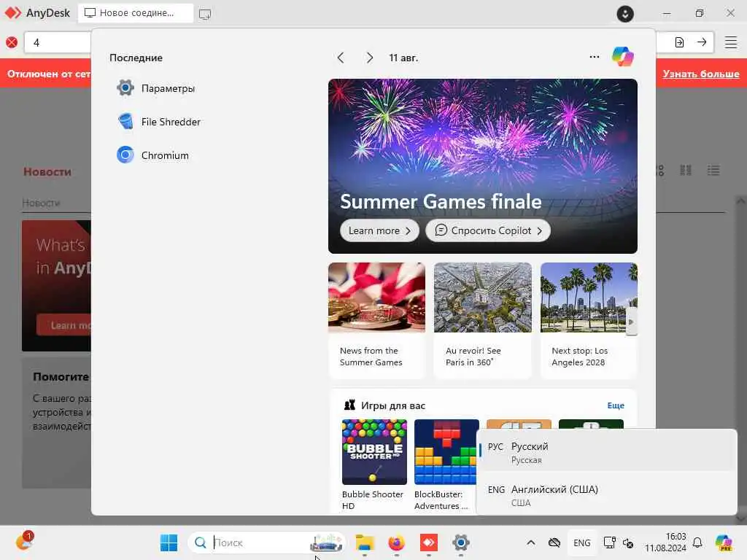Screen dimensions: 747x560
Task: Go to previous day in widgets
Action: click(341, 58)
